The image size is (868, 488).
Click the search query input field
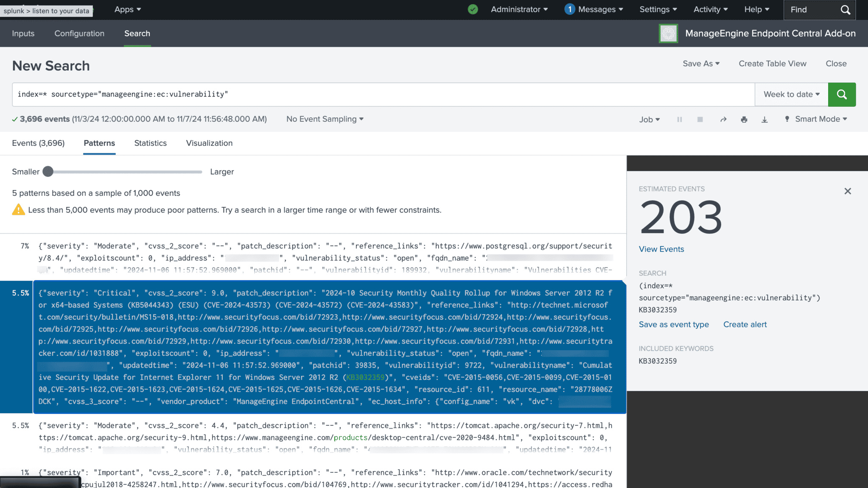coord(384,95)
